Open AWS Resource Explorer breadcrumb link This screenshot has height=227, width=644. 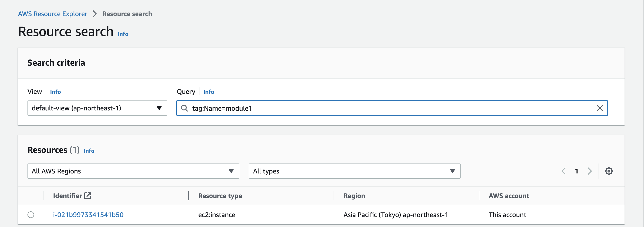[53, 14]
